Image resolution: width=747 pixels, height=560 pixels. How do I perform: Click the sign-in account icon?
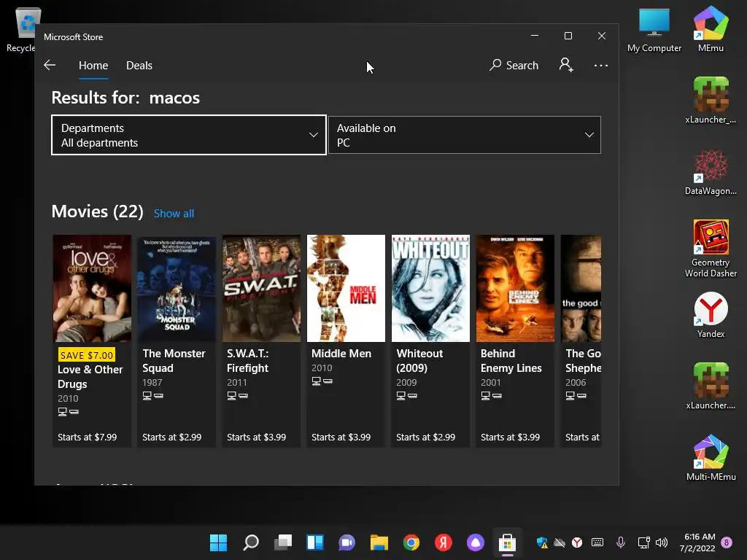(566, 65)
